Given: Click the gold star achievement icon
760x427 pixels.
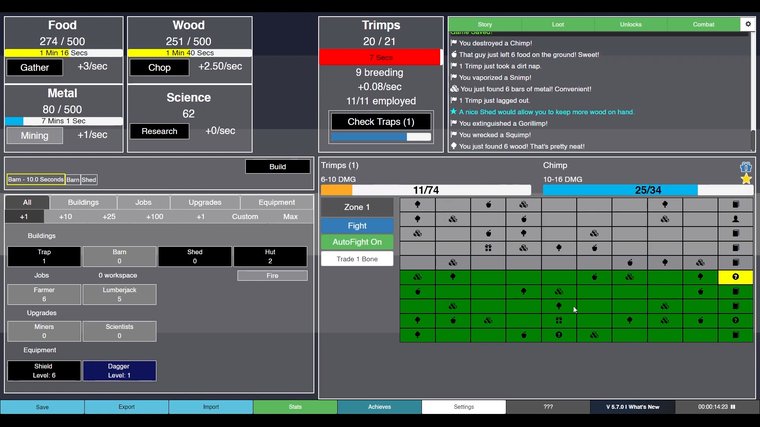Looking at the screenshot, I should click(x=746, y=179).
